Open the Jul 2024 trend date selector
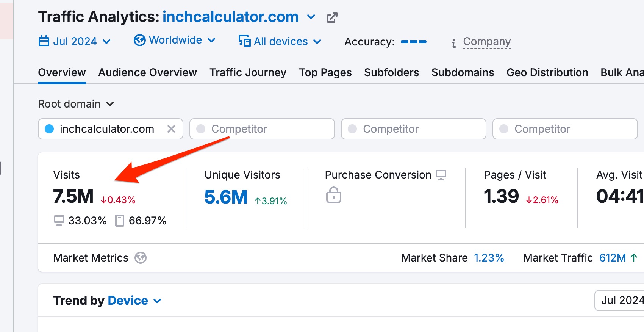 coord(619,301)
